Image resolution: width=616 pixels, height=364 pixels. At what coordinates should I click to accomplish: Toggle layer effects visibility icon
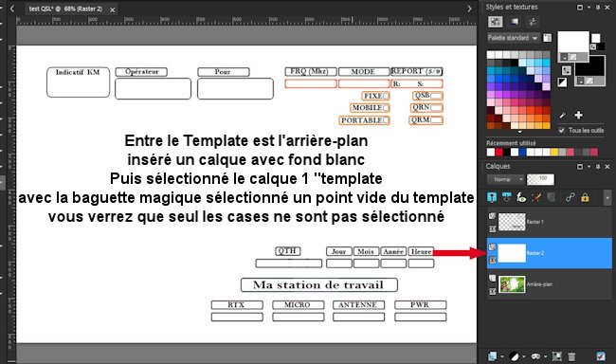click(521, 197)
